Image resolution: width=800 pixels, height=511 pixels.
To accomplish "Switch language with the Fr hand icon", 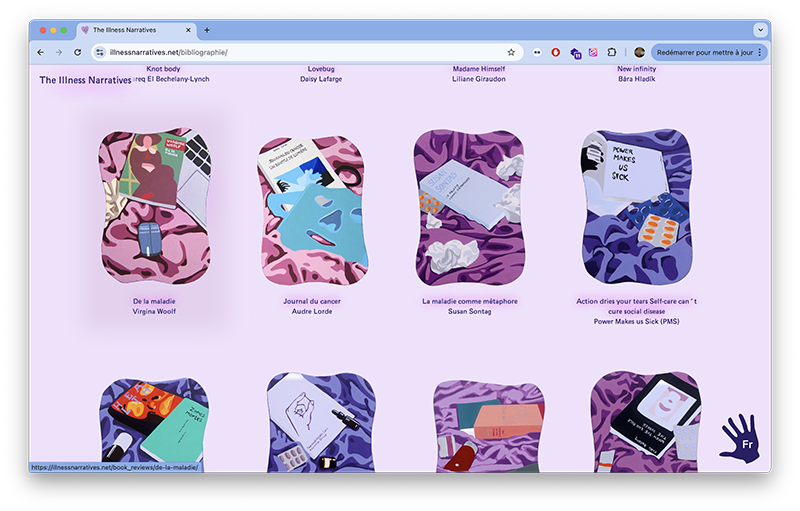I will coord(741,439).
